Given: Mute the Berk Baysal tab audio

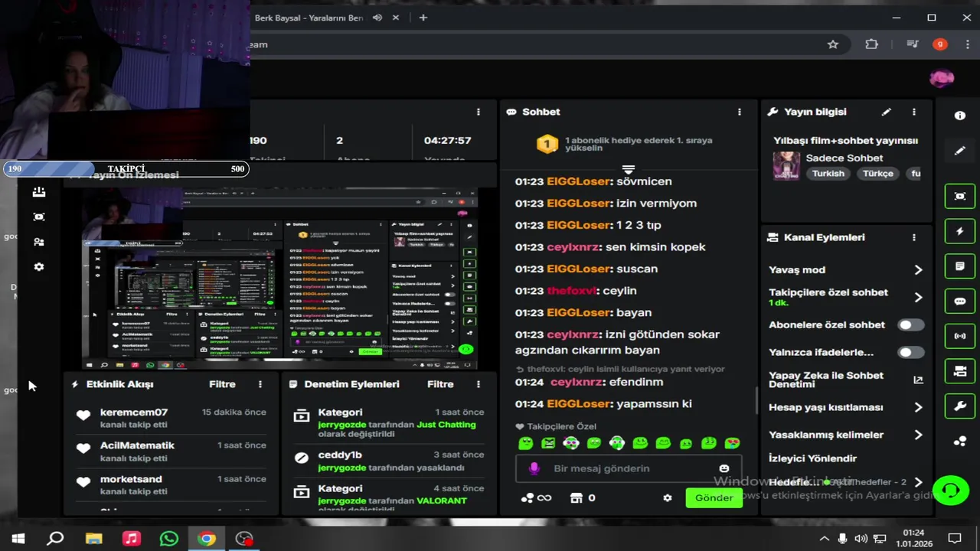Looking at the screenshot, I should tap(377, 18).
